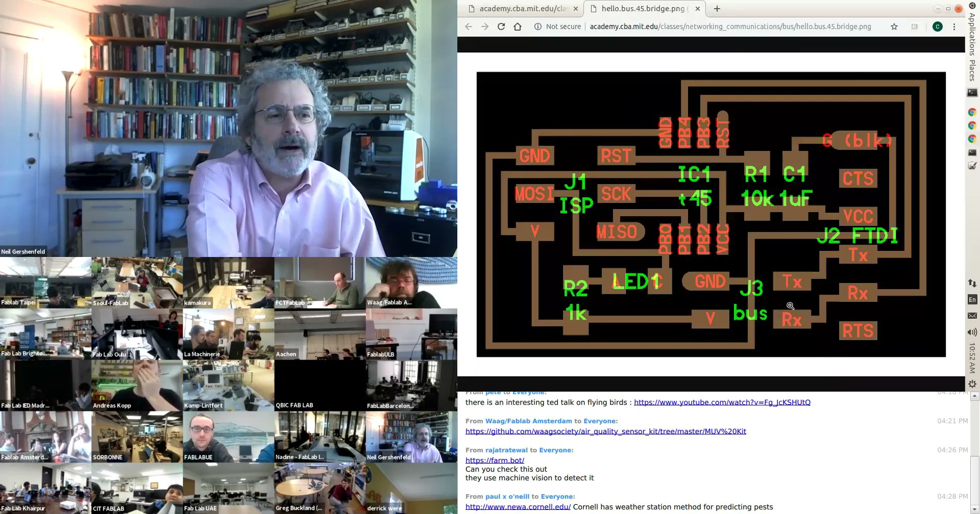Click the new tab plus button

717,9
